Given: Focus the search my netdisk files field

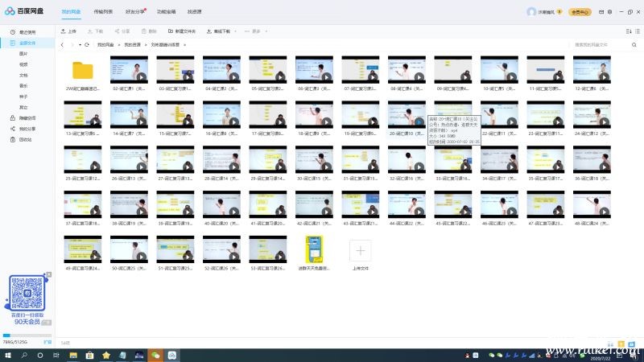Looking at the screenshot, I should [x=601, y=45].
